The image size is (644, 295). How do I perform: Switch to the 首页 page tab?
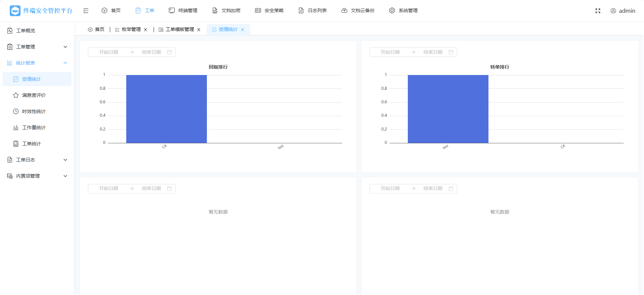point(96,30)
